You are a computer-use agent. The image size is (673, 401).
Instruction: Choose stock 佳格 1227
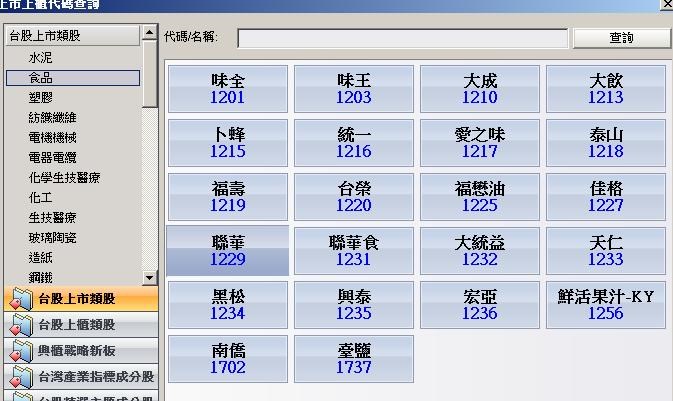(x=606, y=197)
